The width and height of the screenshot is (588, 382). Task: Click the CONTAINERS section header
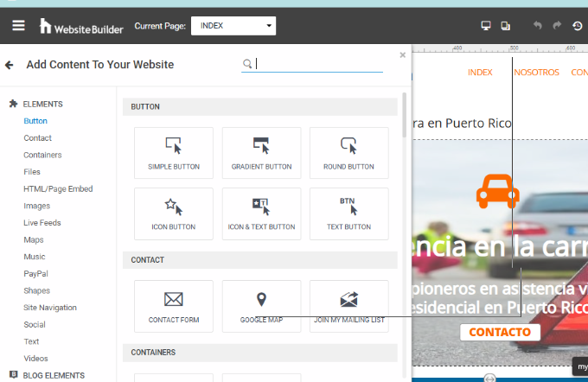click(260, 353)
